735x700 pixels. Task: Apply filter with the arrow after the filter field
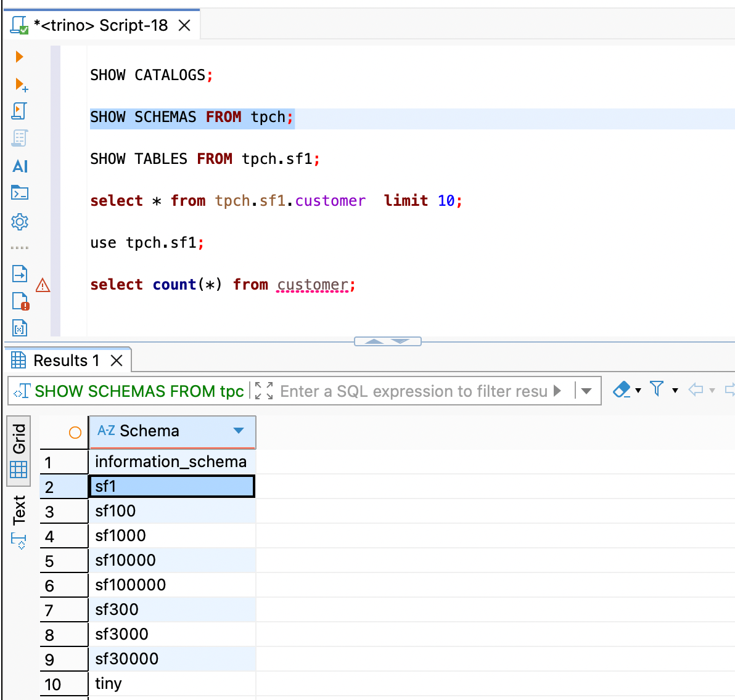[x=557, y=391]
